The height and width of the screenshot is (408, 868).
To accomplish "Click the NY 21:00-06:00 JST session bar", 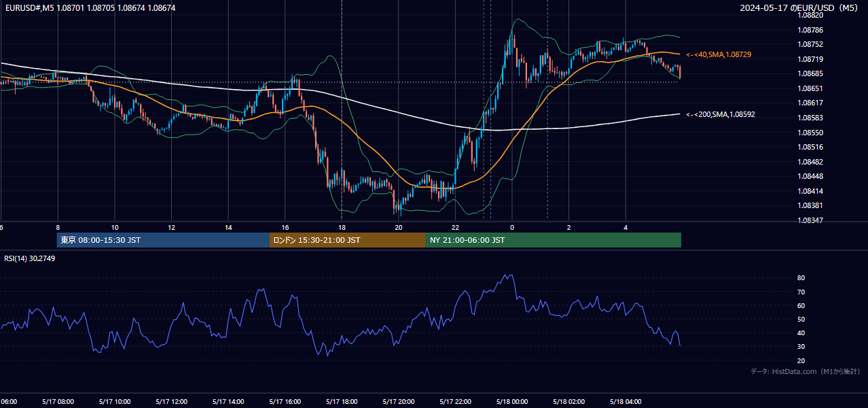I will [x=554, y=240].
